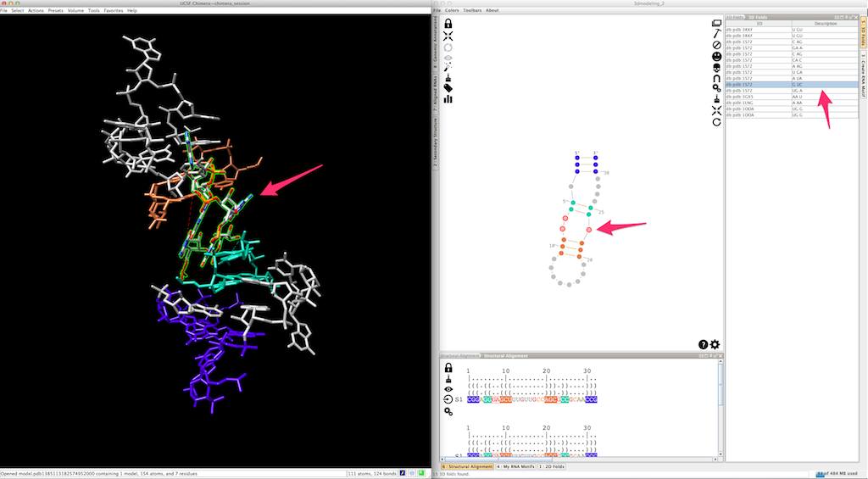
Task: Select the 1S72 row with description UG A
Action: coord(793,91)
